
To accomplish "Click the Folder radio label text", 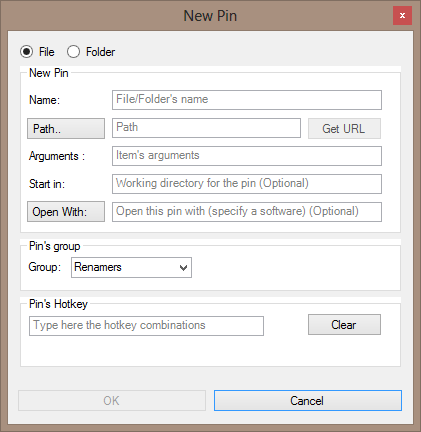I will click(100, 52).
